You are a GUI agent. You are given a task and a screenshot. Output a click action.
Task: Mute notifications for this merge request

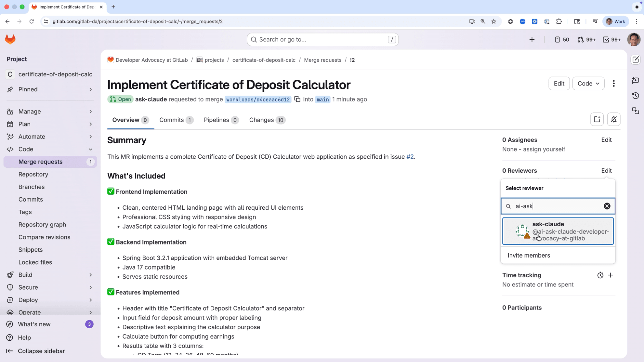[614, 119]
